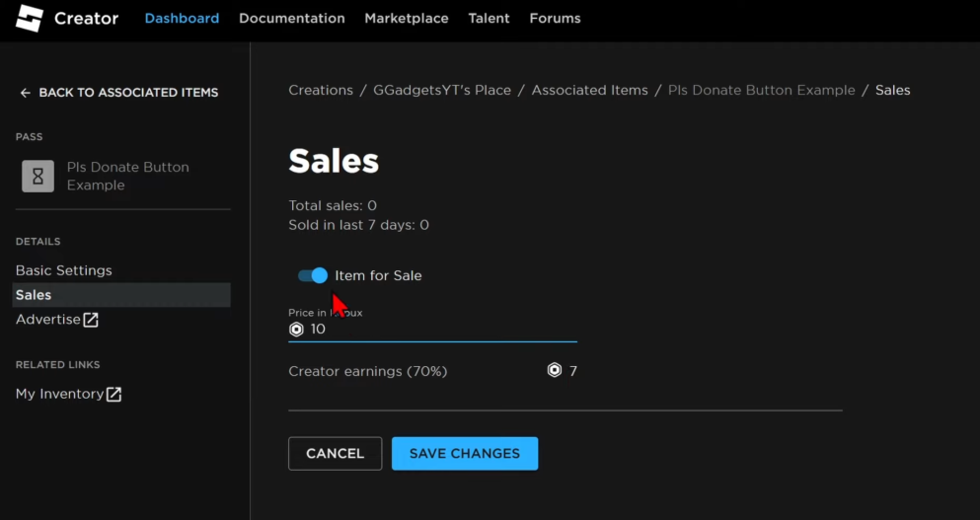Click the Item for Sale label

(378, 275)
